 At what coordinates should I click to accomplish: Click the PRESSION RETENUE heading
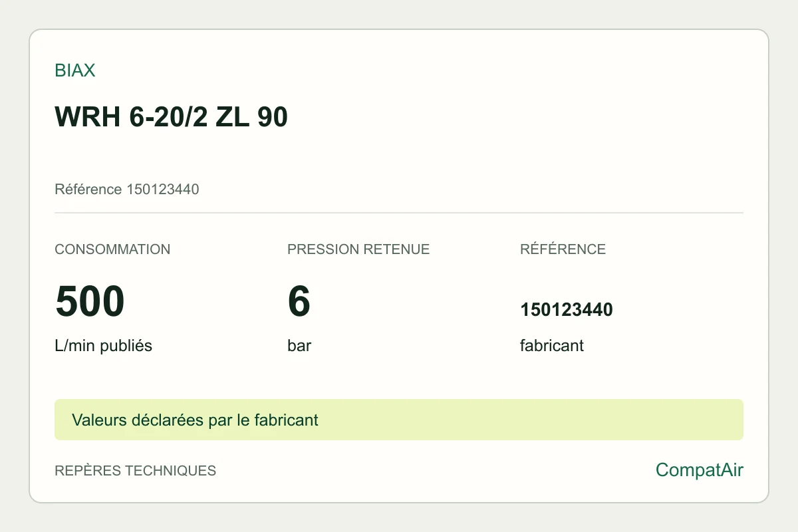[358, 249]
